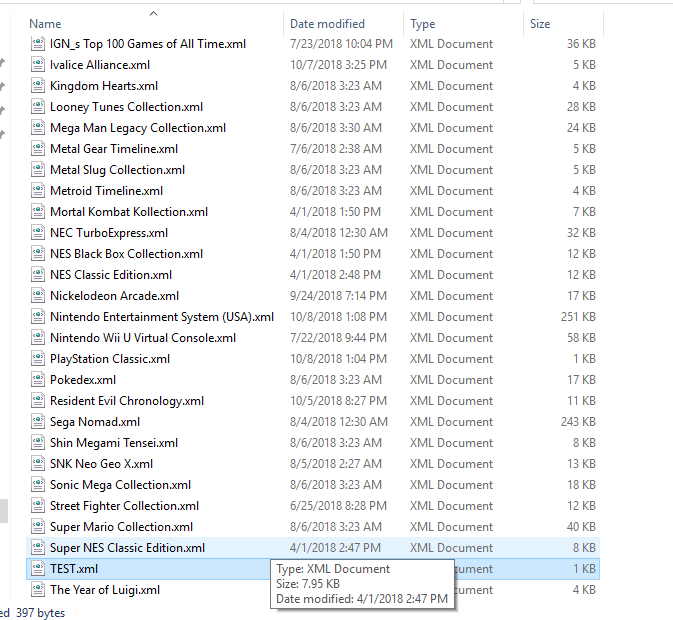Click the date 6/25/2018 8:28 PM
Screen dimensions: 673x620
[x=338, y=506]
